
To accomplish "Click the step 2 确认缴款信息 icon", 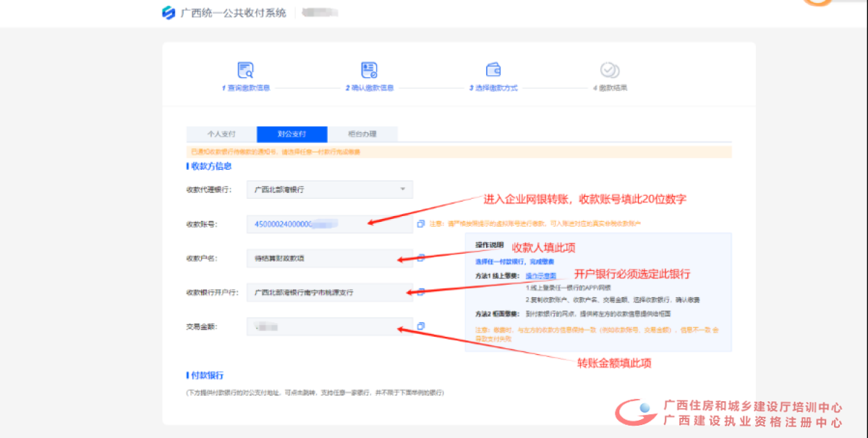I will [370, 70].
